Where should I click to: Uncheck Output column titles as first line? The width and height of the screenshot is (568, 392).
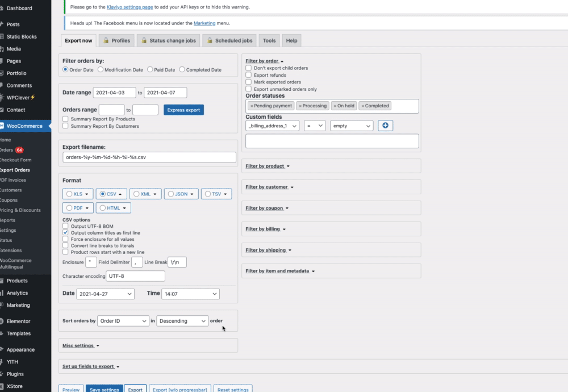pos(65,232)
